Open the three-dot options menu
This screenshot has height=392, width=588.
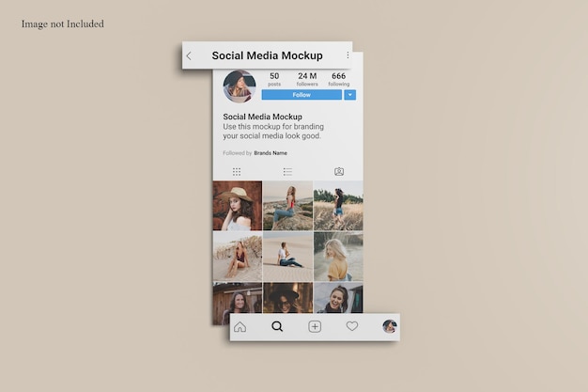(x=348, y=55)
